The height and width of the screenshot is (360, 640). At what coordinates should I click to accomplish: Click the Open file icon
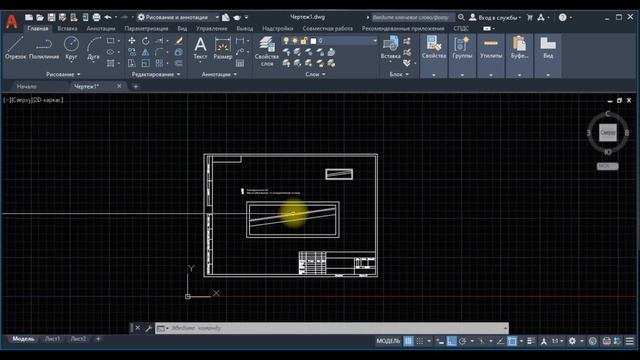(40, 17)
